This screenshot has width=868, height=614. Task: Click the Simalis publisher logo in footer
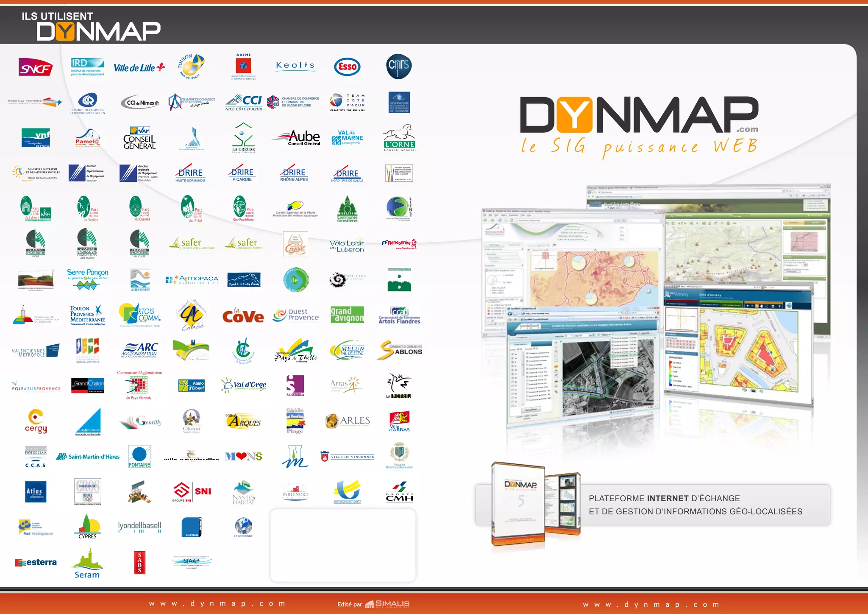[x=387, y=604]
